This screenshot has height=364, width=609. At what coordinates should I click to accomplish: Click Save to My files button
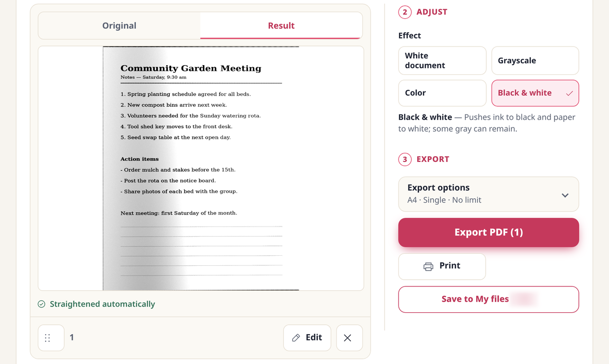point(489,299)
